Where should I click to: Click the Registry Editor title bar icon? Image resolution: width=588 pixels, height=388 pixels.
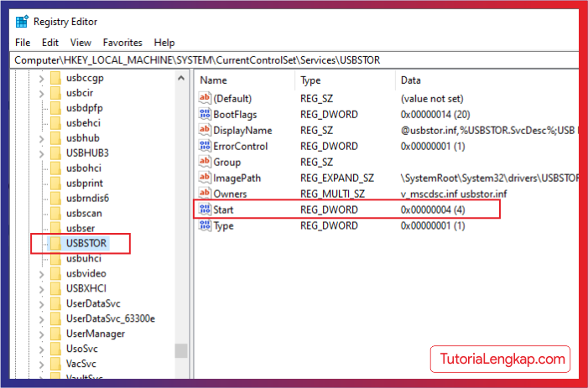pos(22,22)
